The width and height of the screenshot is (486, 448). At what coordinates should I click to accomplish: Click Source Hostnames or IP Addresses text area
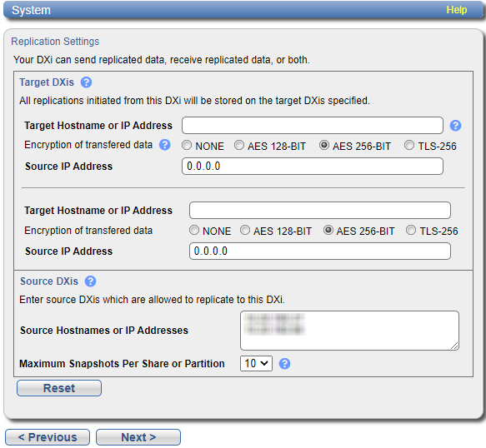click(x=349, y=331)
